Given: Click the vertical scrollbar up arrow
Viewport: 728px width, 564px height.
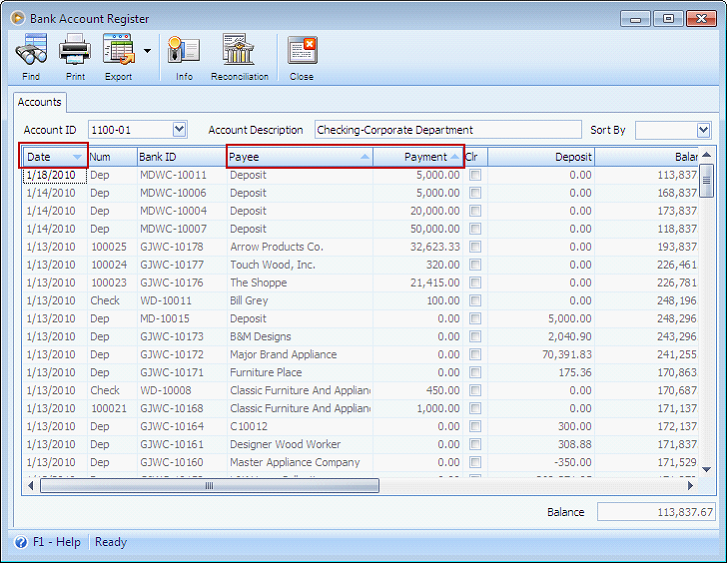Looking at the screenshot, I should tap(706, 155).
